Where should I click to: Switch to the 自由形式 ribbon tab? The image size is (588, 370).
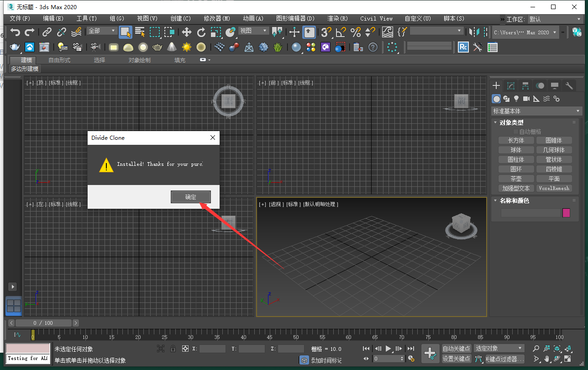[x=59, y=60]
